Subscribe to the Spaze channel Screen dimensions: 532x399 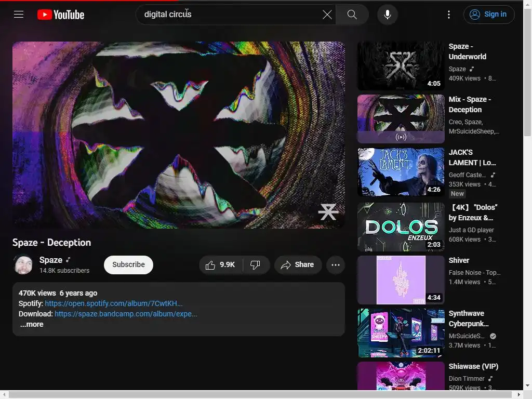[x=129, y=264]
